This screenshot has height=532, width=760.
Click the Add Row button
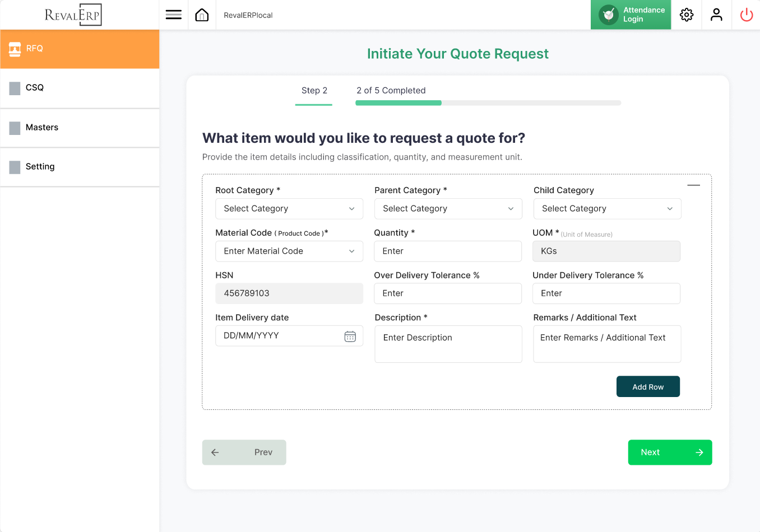[x=648, y=387]
